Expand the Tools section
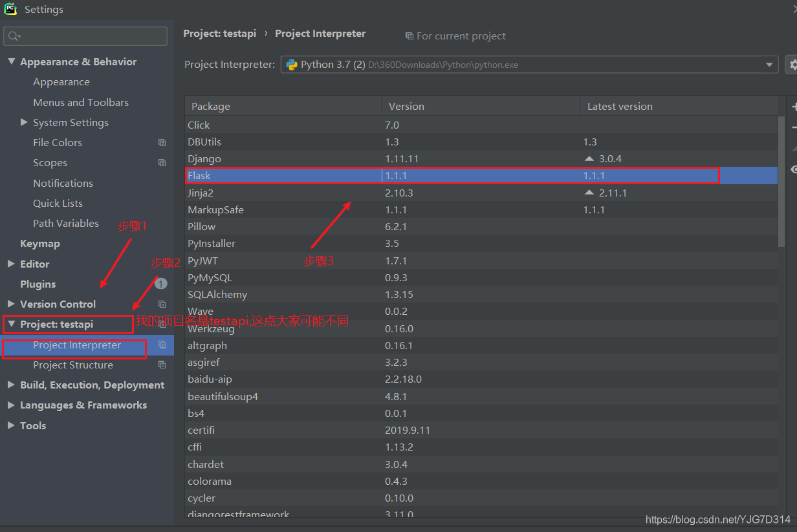797x532 pixels. tap(11, 425)
